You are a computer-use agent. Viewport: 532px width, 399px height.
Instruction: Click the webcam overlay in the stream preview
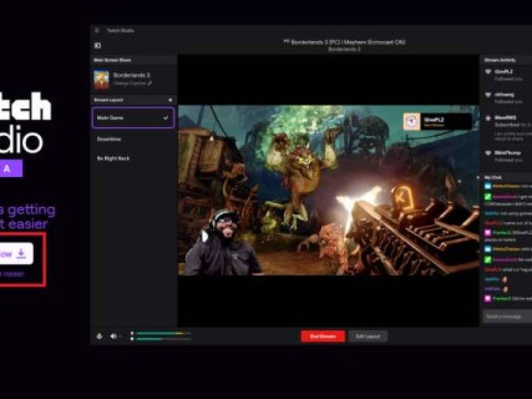click(x=223, y=243)
